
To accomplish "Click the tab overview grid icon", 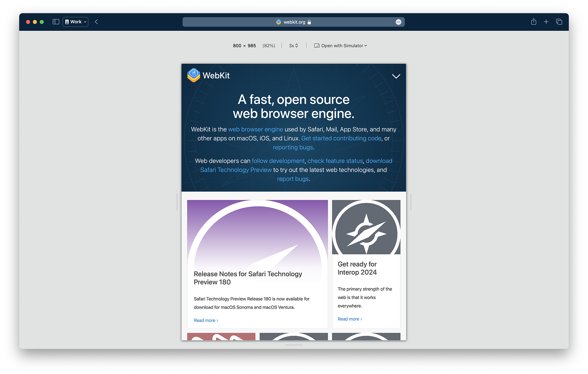I will (559, 22).
